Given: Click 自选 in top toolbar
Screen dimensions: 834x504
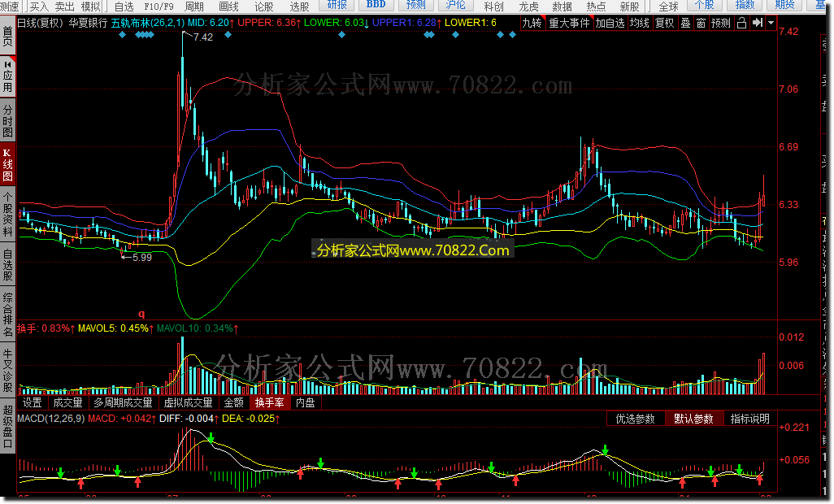Looking at the screenshot, I should [124, 7].
